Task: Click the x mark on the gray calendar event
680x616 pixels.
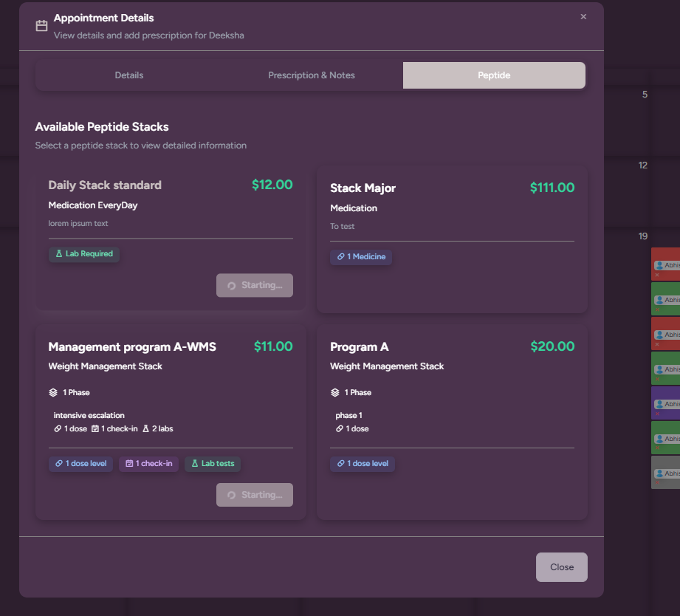Action: click(656, 483)
